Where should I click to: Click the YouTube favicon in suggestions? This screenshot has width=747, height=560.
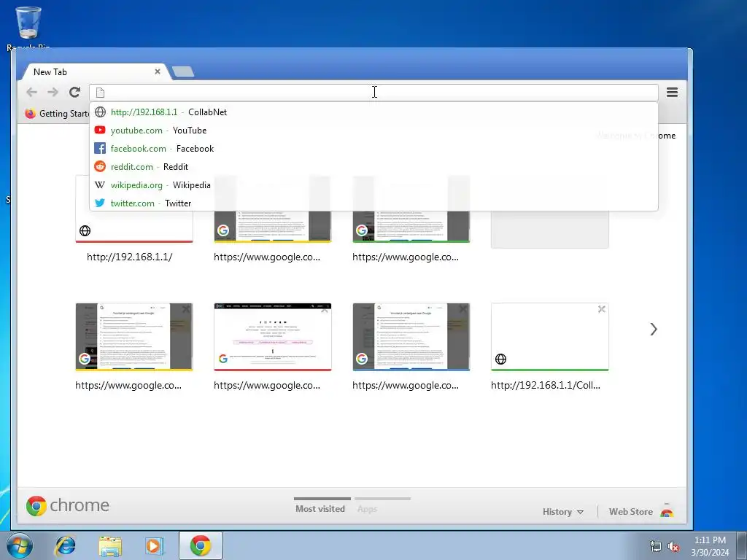[x=100, y=130]
